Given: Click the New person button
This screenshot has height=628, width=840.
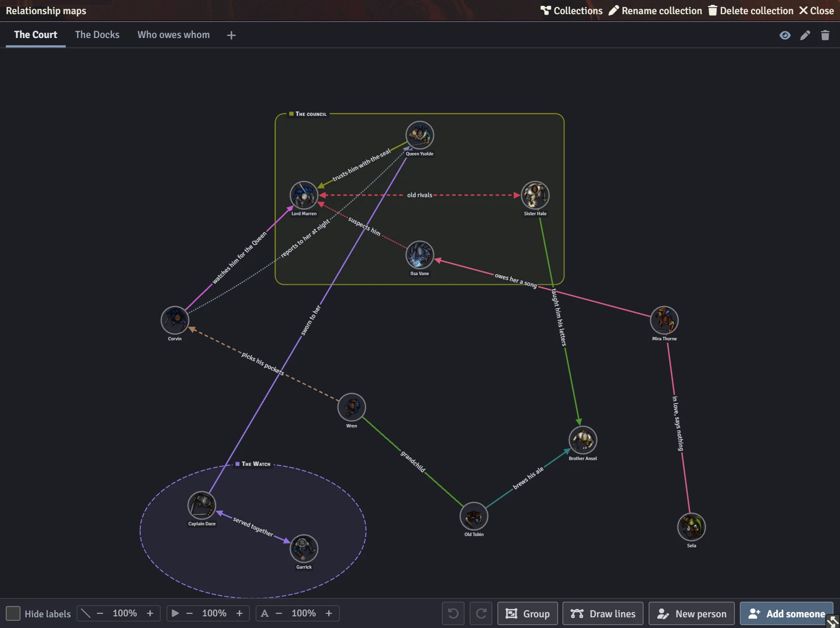Looking at the screenshot, I should pyautogui.click(x=691, y=613).
